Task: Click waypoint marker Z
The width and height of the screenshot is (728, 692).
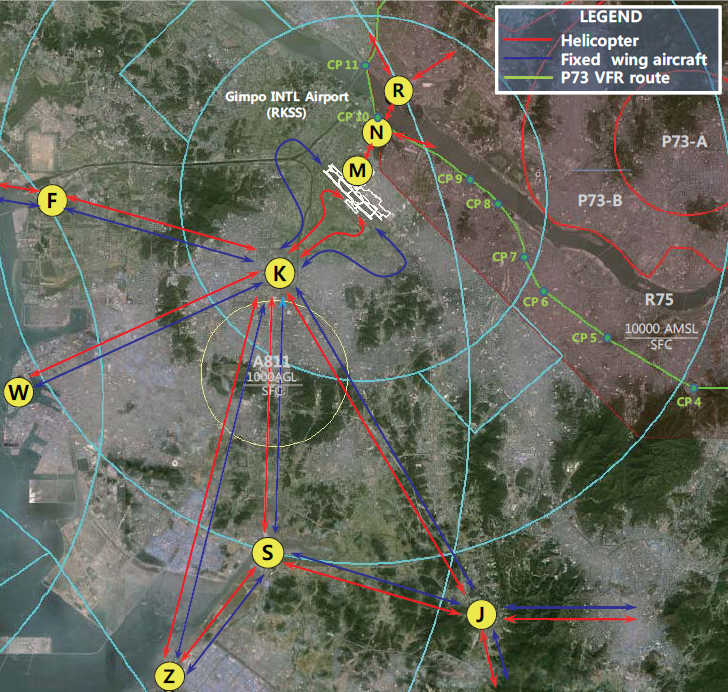Action: pyautogui.click(x=170, y=675)
